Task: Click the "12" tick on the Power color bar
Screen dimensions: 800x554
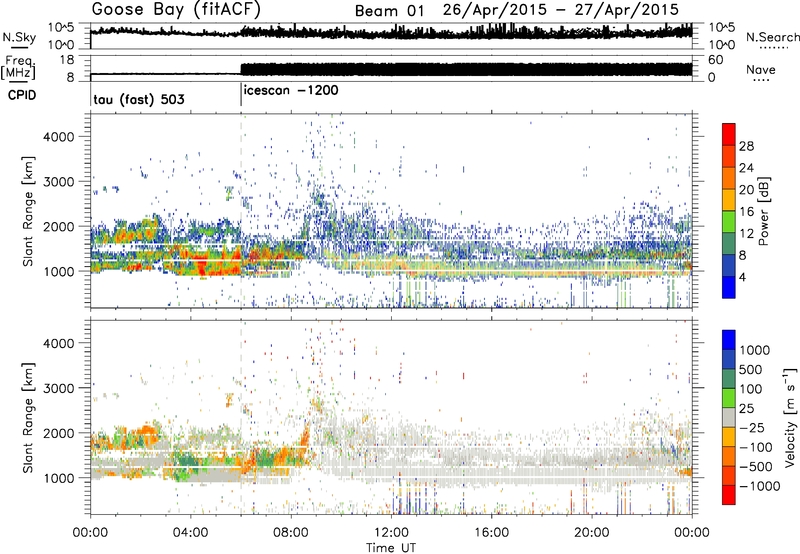Action: click(x=746, y=234)
